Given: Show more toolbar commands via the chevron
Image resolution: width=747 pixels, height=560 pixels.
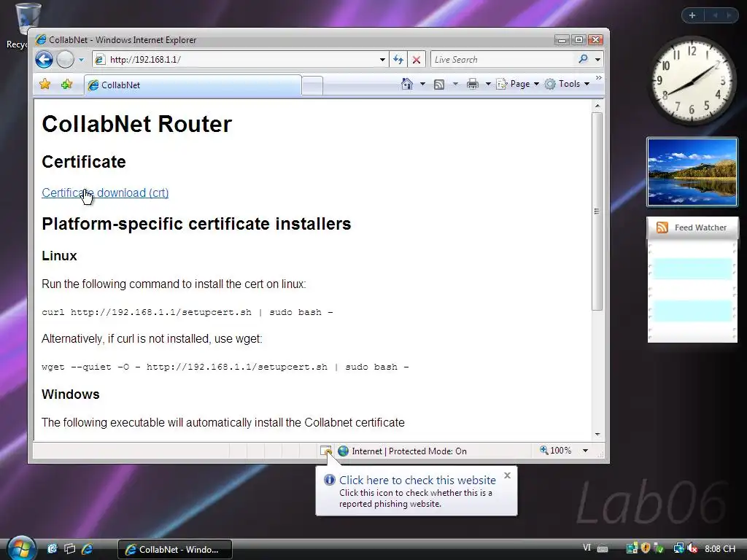Looking at the screenshot, I should click(x=599, y=77).
